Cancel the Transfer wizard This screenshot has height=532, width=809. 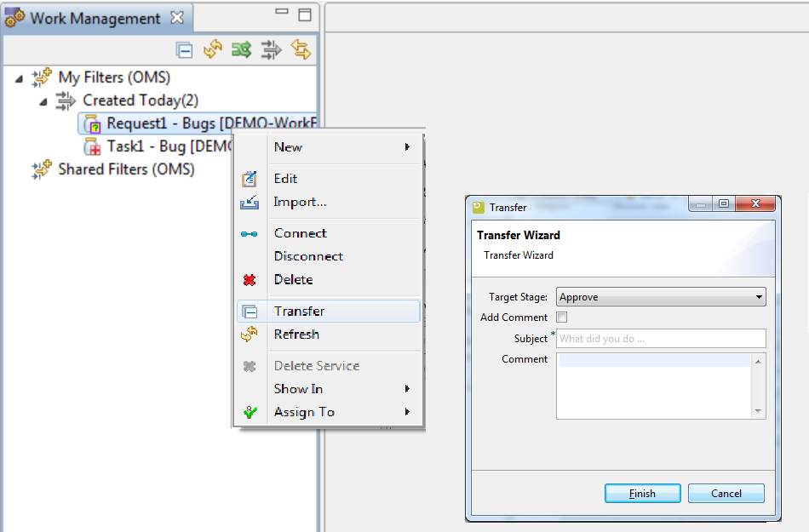[x=726, y=494]
